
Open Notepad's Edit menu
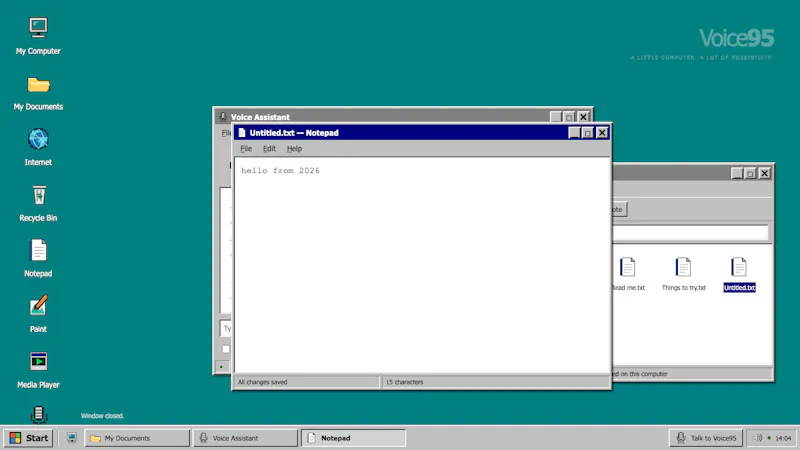pyautogui.click(x=269, y=148)
